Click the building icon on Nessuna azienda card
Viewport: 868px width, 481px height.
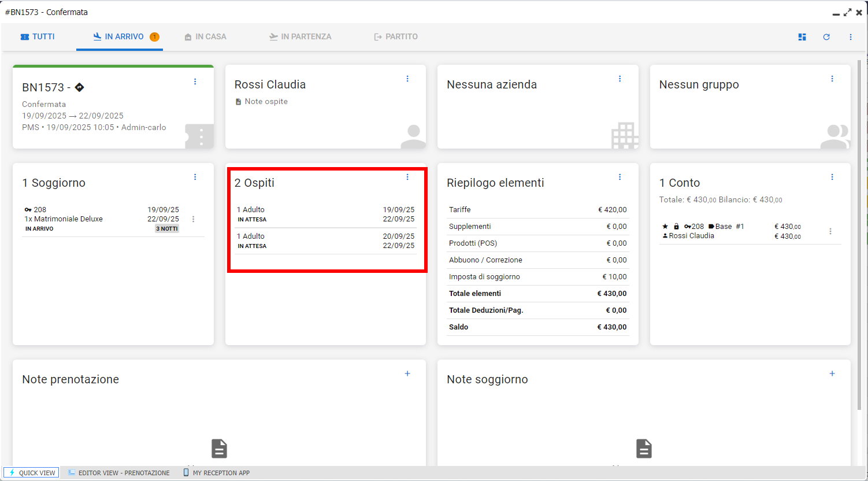click(625, 136)
